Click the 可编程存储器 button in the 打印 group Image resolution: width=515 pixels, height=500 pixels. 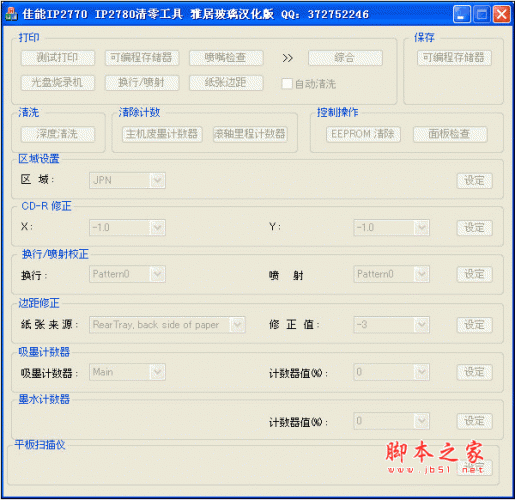click(x=142, y=58)
